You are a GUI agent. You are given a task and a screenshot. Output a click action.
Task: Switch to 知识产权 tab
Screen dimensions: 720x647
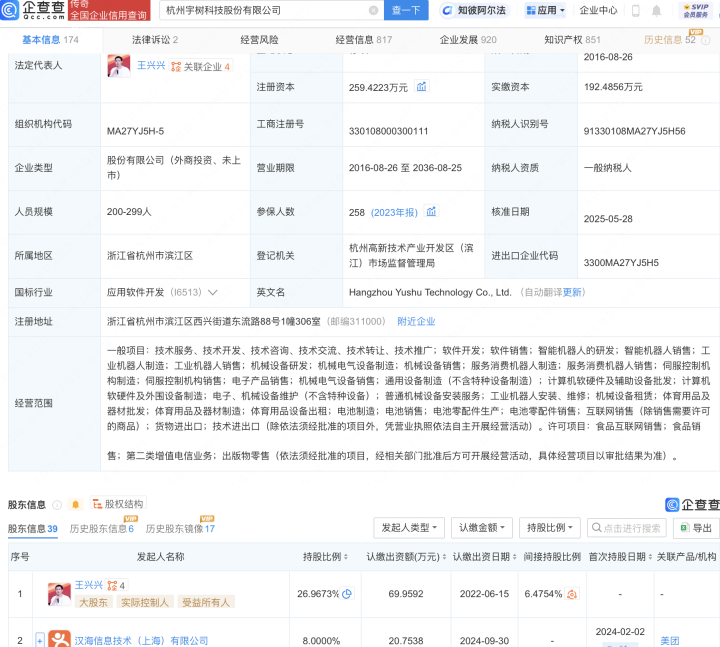[x=572, y=39]
